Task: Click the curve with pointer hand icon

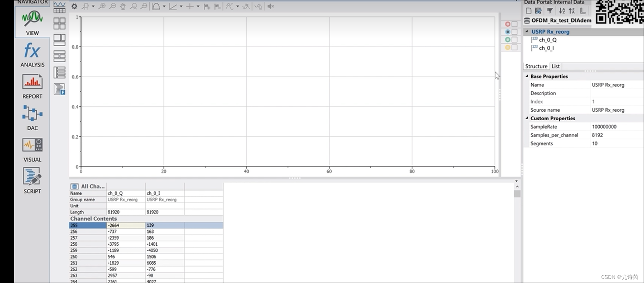Action: coord(258,6)
